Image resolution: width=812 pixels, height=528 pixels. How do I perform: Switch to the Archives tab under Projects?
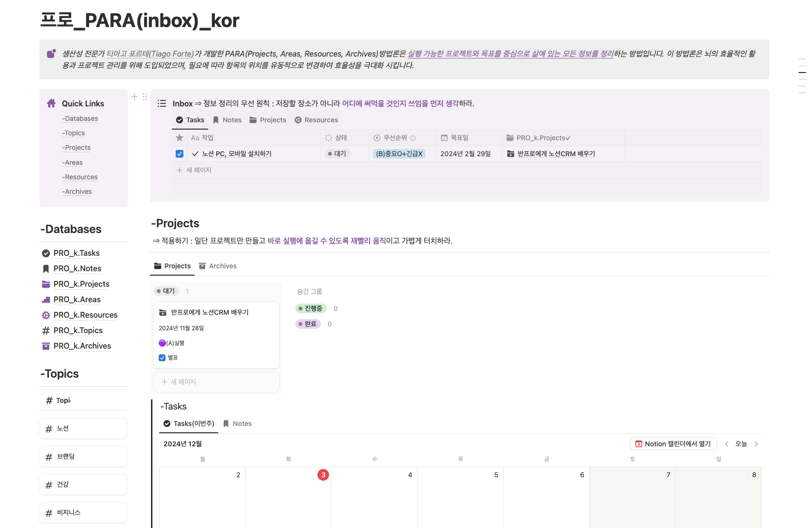point(218,266)
